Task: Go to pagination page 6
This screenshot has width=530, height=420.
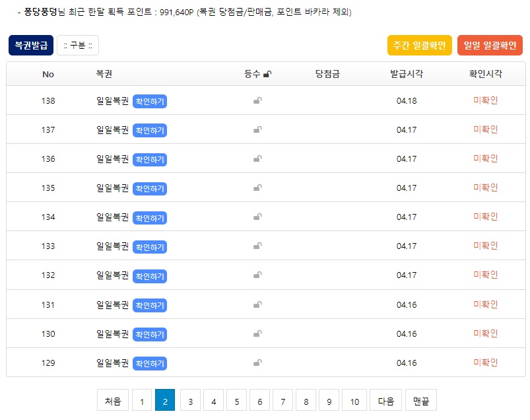Action: pyautogui.click(x=259, y=400)
